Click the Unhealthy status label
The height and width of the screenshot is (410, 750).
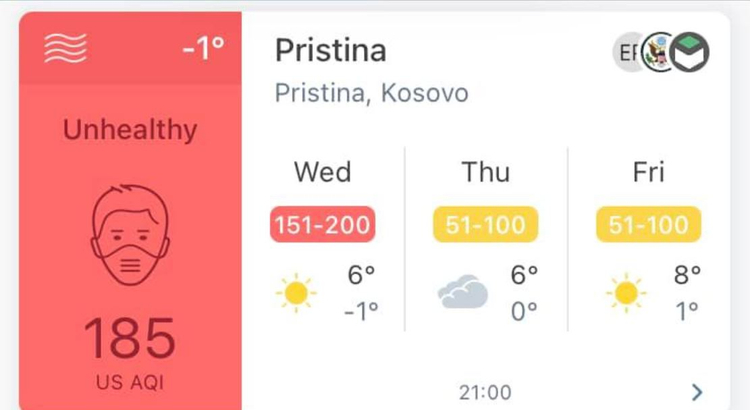130,130
